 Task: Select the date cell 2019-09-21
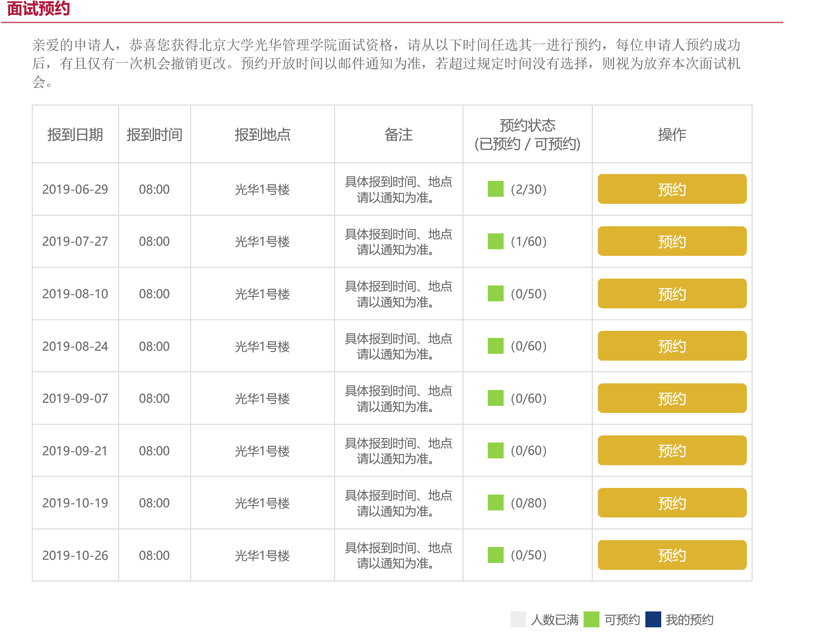coord(75,451)
